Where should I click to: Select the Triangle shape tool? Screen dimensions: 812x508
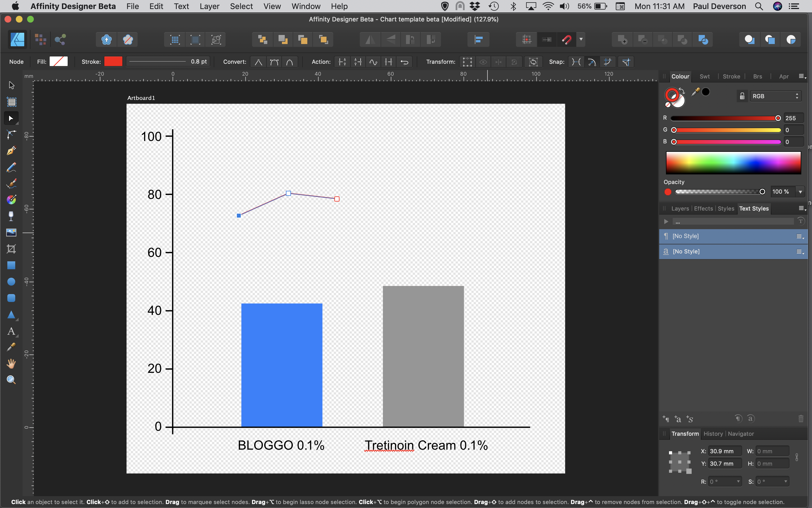tap(11, 314)
